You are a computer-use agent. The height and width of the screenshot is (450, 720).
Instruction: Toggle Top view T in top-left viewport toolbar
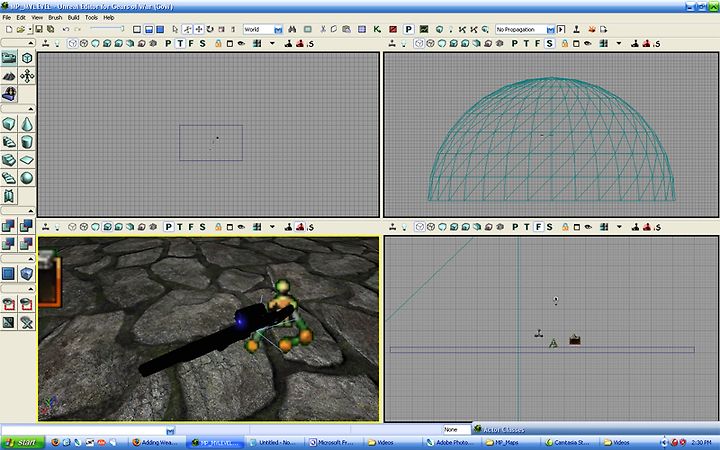[180, 44]
